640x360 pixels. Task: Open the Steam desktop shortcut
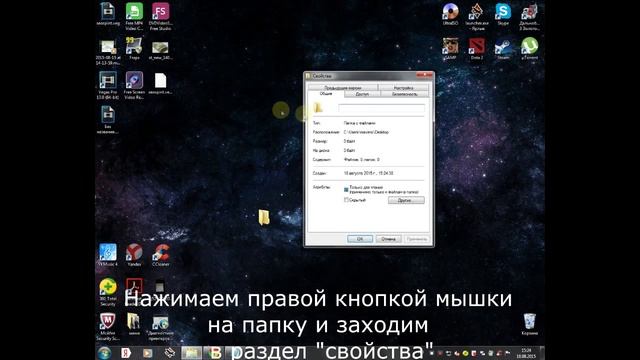503,49
